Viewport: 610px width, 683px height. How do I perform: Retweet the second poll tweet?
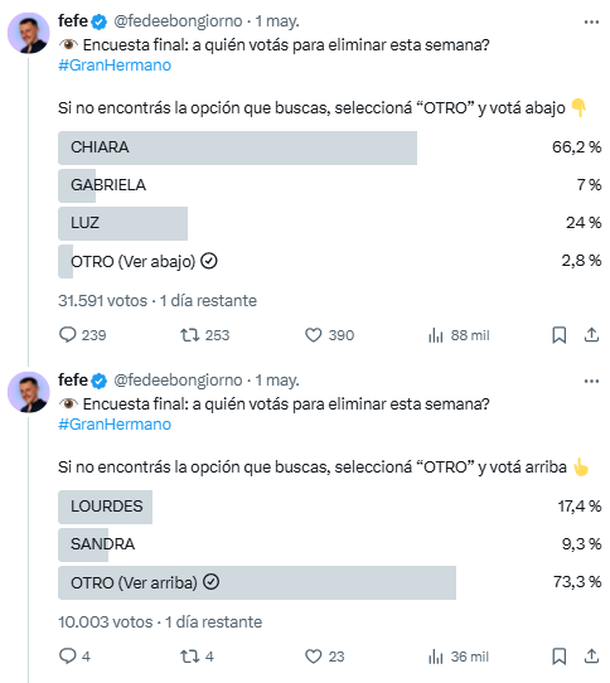[x=187, y=656]
